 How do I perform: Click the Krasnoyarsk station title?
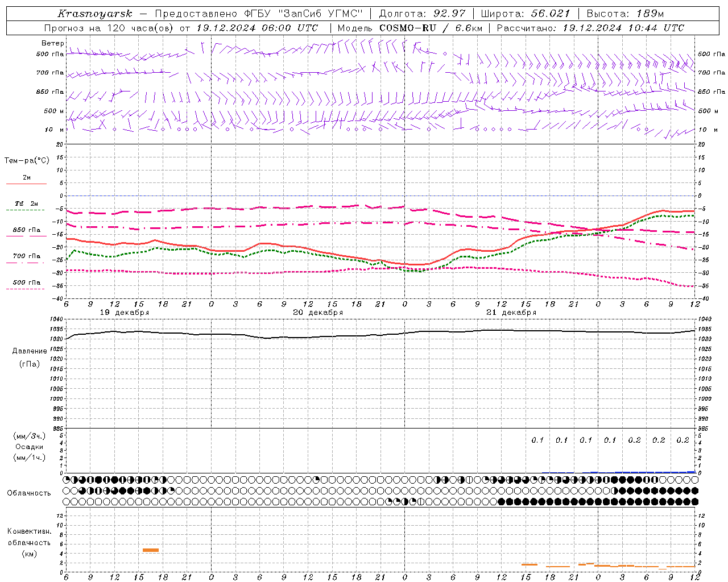(94, 14)
